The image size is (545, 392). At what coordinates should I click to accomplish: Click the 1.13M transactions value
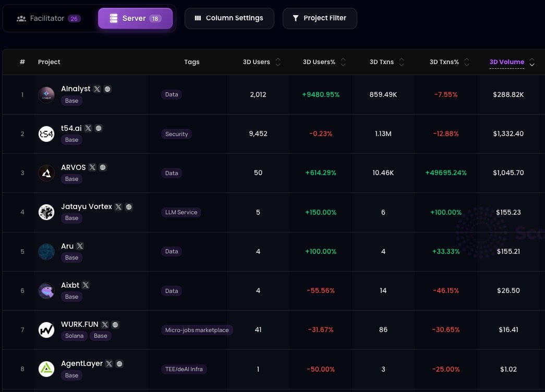point(383,134)
